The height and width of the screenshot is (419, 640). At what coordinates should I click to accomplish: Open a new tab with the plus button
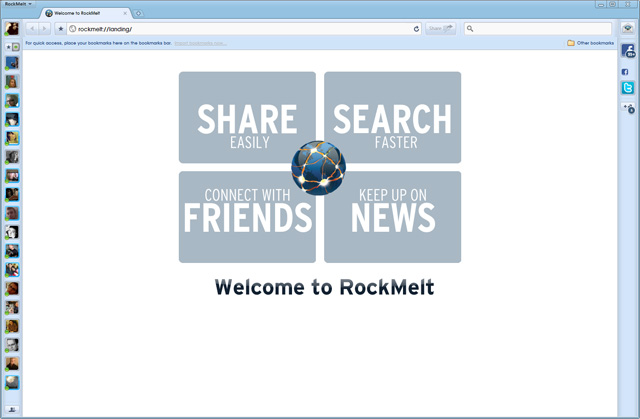[x=138, y=13]
